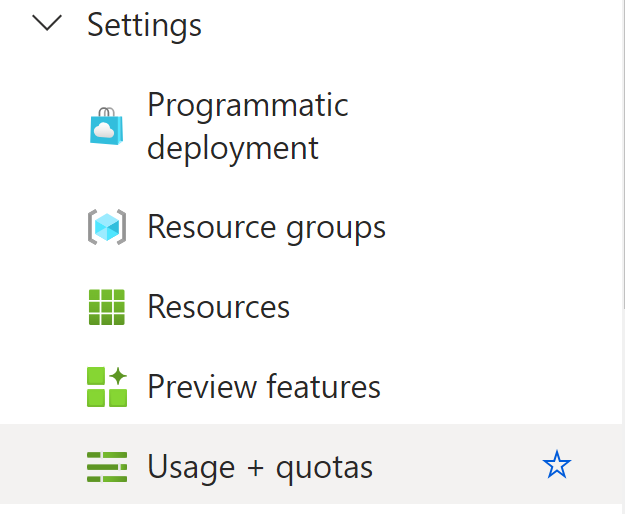Collapse the Settings section chevron

[x=47, y=23]
